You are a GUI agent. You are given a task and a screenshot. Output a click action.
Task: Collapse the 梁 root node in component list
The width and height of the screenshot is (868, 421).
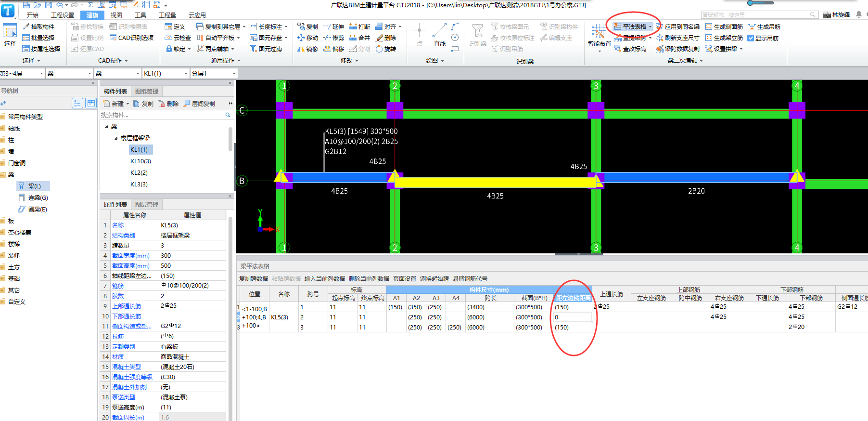[106, 126]
